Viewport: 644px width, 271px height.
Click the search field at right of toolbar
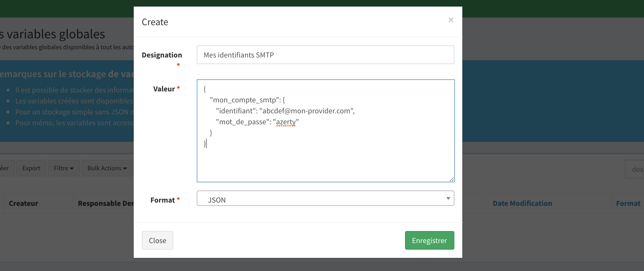point(634,169)
